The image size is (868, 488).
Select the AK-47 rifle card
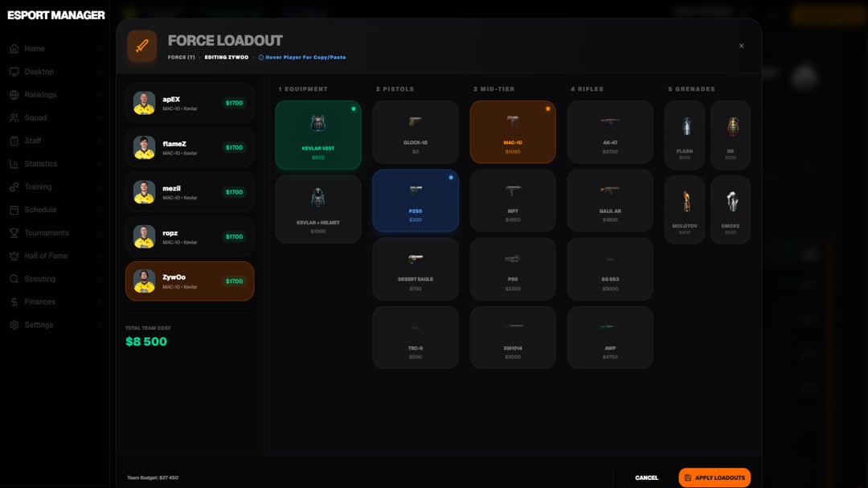coord(609,132)
